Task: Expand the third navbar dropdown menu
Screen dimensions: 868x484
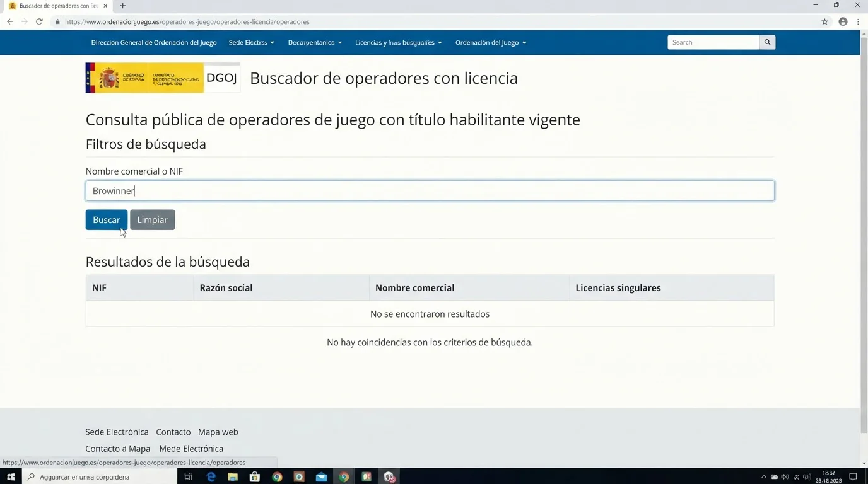Action: [315, 42]
